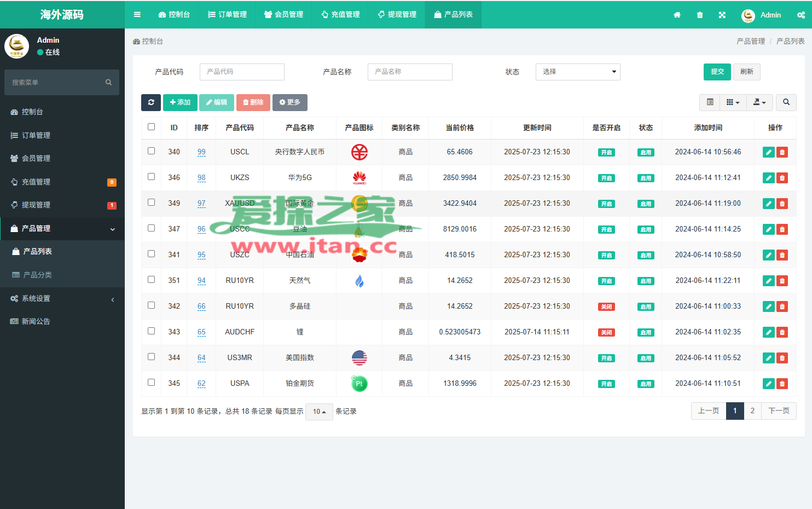The width and height of the screenshot is (812, 509).
Task: Edit row US3MR with the pencil icon
Action: (x=769, y=358)
